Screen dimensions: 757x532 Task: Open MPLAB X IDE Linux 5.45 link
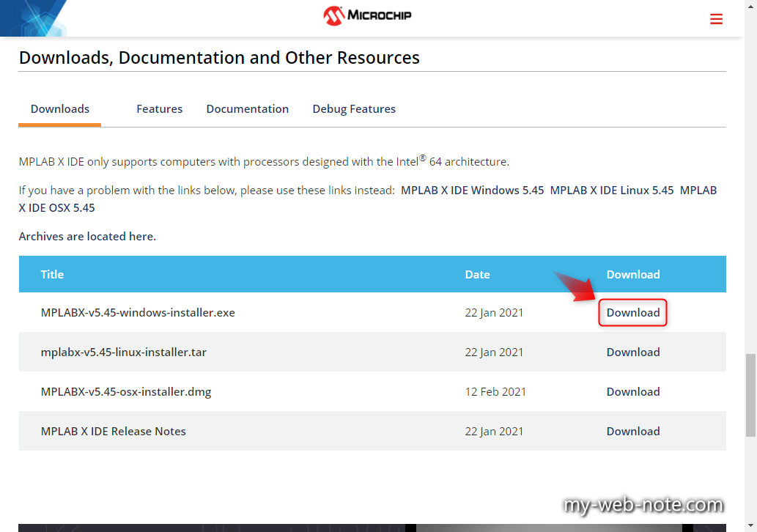(611, 190)
